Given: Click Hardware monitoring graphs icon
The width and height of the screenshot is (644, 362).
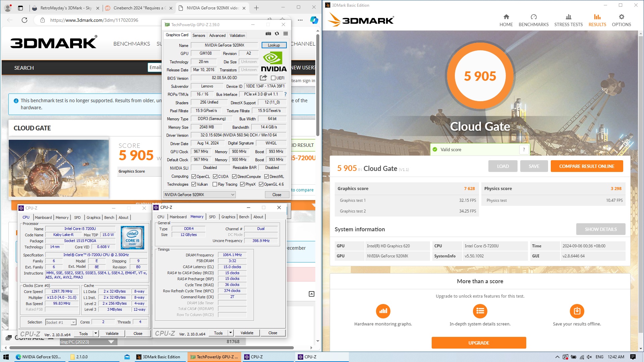Looking at the screenshot, I should point(383,311).
